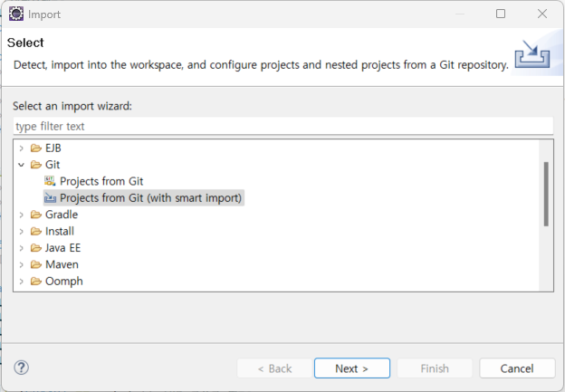The height and width of the screenshot is (392, 565).
Task: Click the Gradle folder icon
Action: point(36,215)
